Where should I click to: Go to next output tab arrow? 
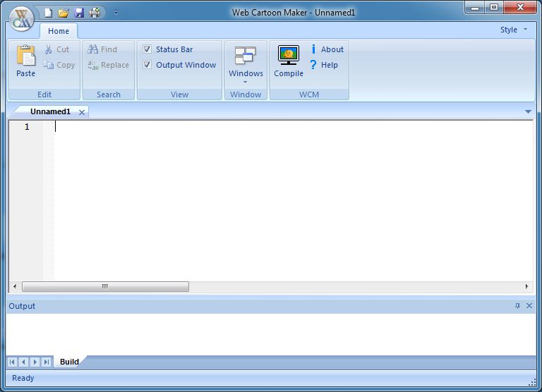[35, 362]
